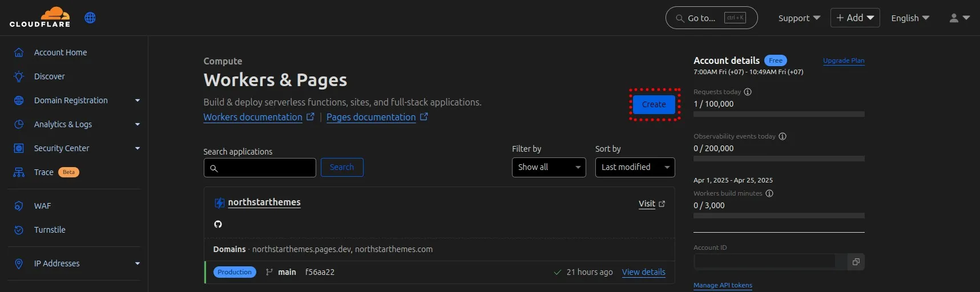Click the Discover lightbulb icon
This screenshot has height=292, width=980.
19,76
